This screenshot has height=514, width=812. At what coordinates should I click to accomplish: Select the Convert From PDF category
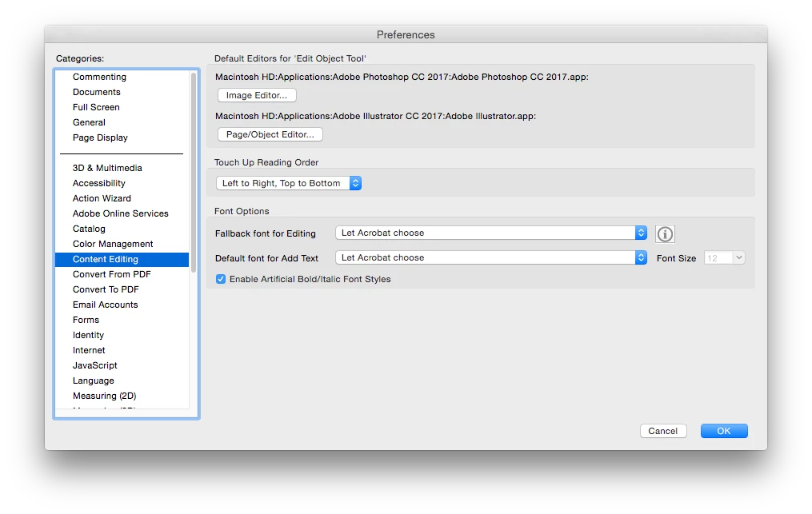click(122, 274)
